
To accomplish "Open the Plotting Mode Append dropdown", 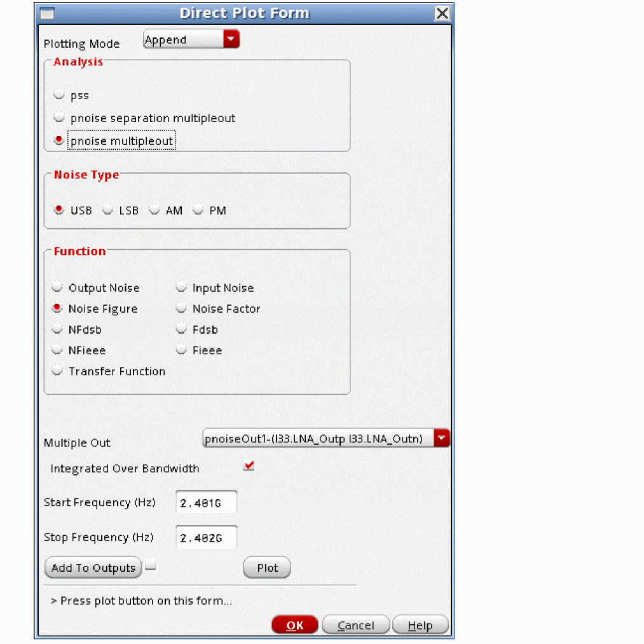I will point(191,39).
